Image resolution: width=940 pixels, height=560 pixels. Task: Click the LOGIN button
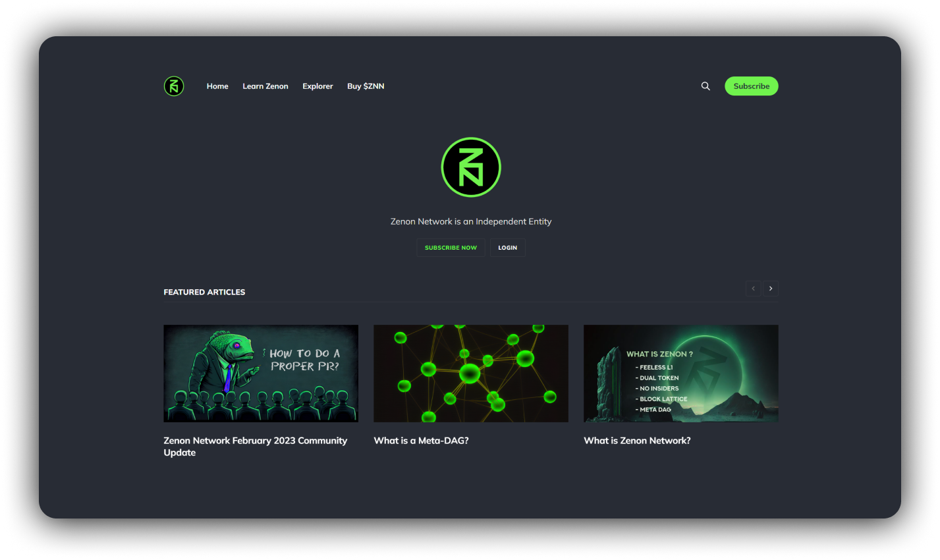[x=507, y=248]
